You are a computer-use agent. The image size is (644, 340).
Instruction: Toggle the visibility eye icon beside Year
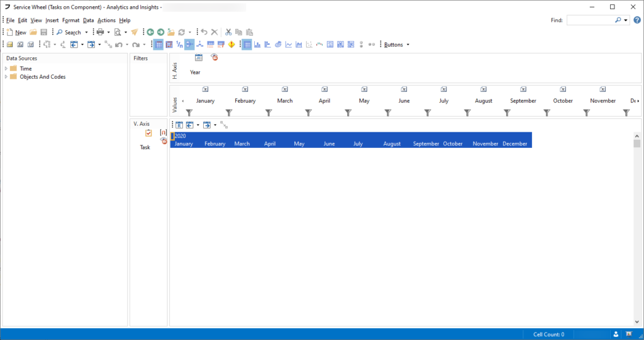[214, 58]
